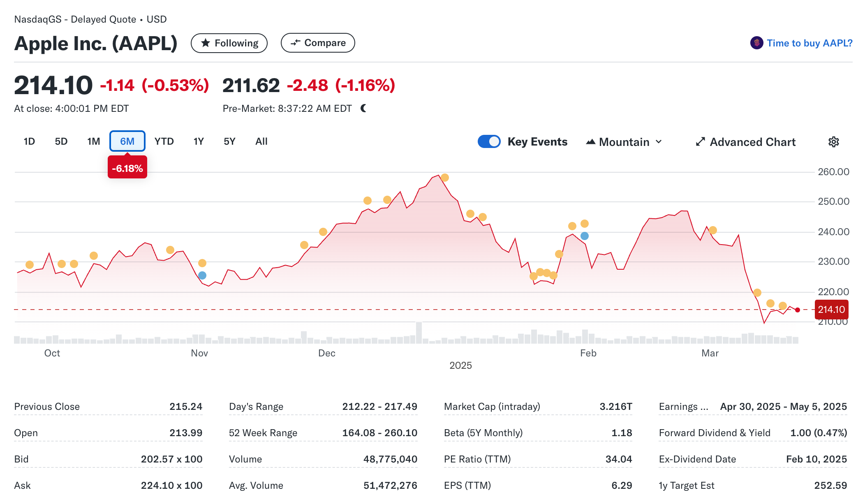Click the purple Time to buy icon
Image resolution: width=865 pixels, height=504 pixels.
click(x=756, y=43)
